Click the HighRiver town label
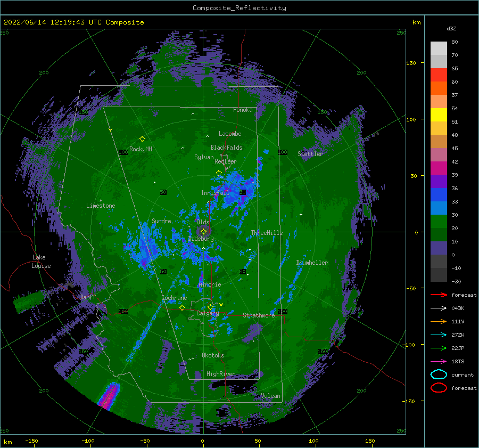Screen dimensions: 479x448 tap(221, 374)
